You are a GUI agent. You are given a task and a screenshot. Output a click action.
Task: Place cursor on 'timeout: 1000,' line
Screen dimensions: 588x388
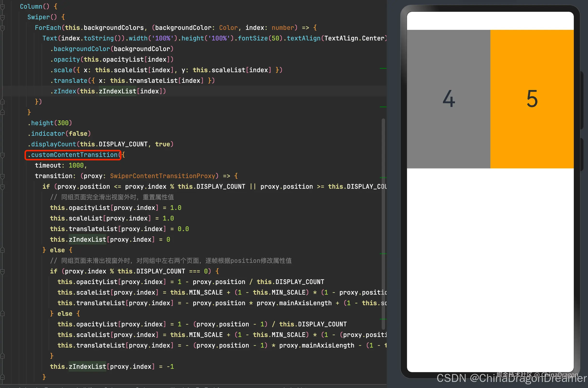[x=61, y=166]
